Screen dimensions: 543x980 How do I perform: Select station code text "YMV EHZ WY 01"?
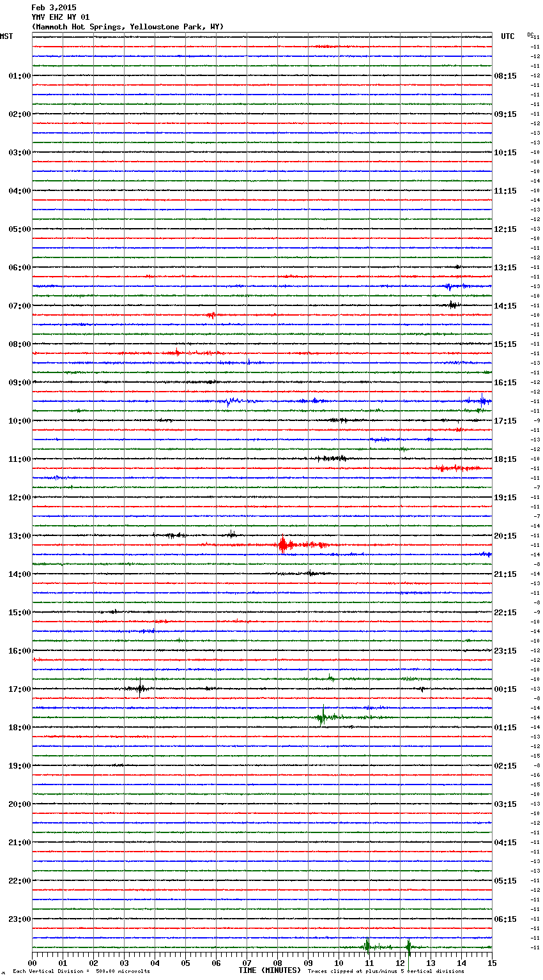[x=61, y=17]
